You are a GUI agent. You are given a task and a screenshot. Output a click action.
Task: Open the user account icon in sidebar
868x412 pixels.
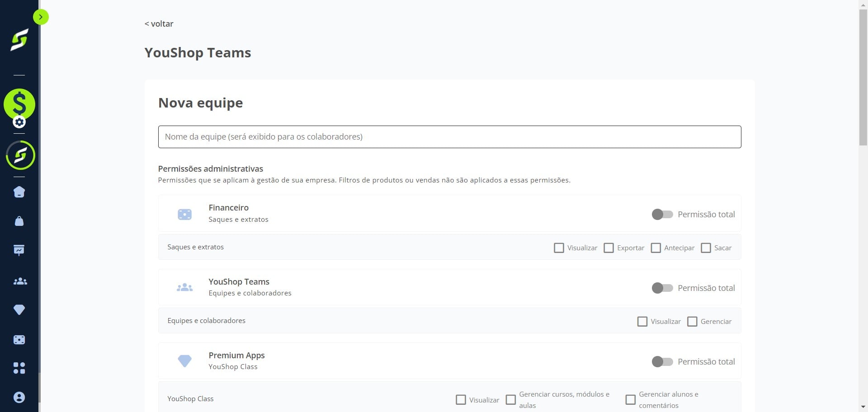click(x=19, y=398)
